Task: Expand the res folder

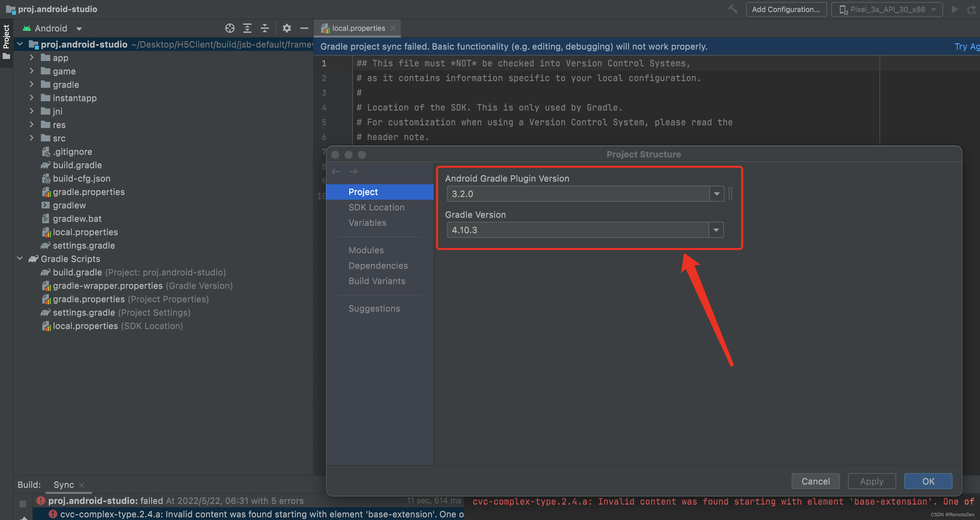Action: pyautogui.click(x=32, y=124)
